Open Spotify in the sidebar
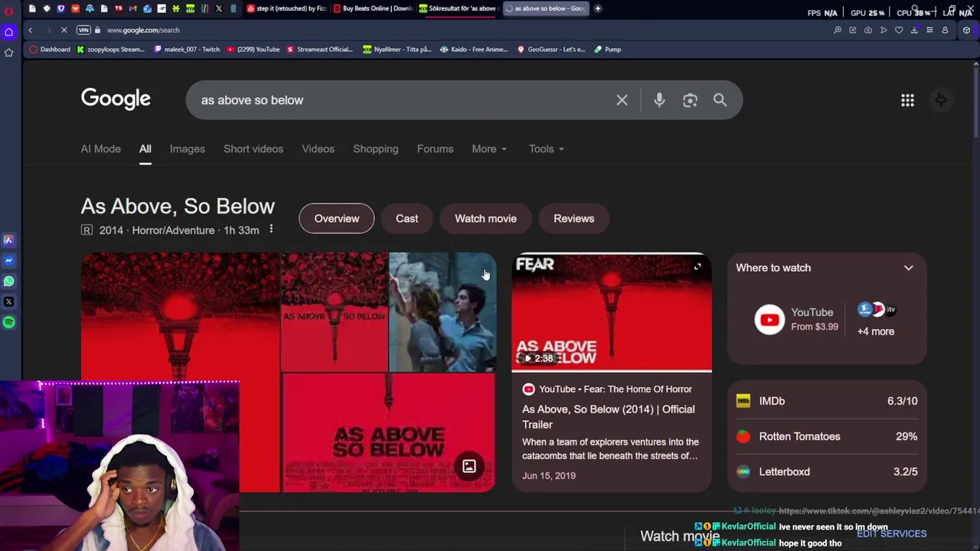This screenshot has width=980, height=551. click(x=9, y=322)
